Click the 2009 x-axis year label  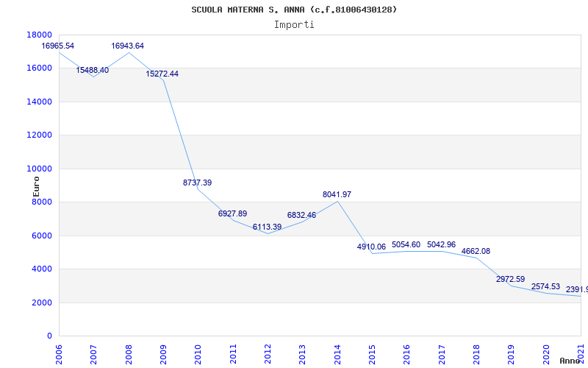163,353
